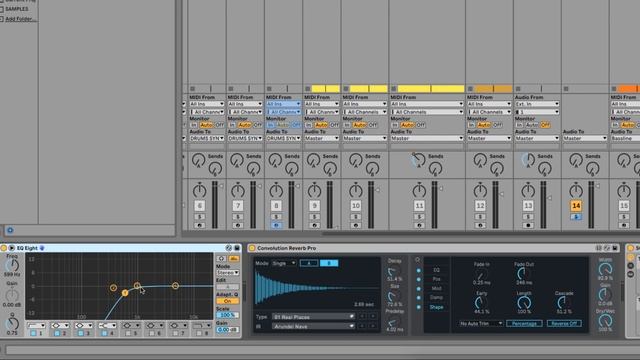Screen dimensions: 640x360
Task: Switch to Pos tab in Convolution Reverb
Action: click(x=436, y=279)
